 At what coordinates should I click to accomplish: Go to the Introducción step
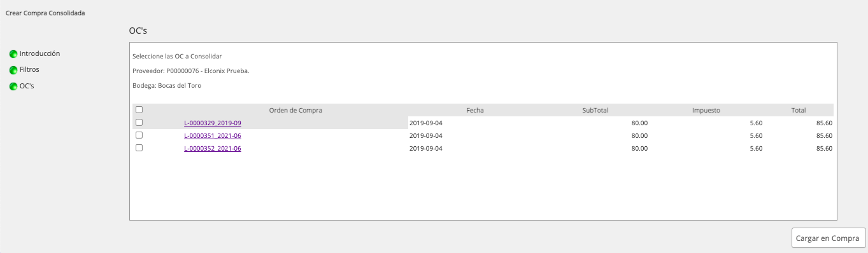pyautogui.click(x=39, y=53)
